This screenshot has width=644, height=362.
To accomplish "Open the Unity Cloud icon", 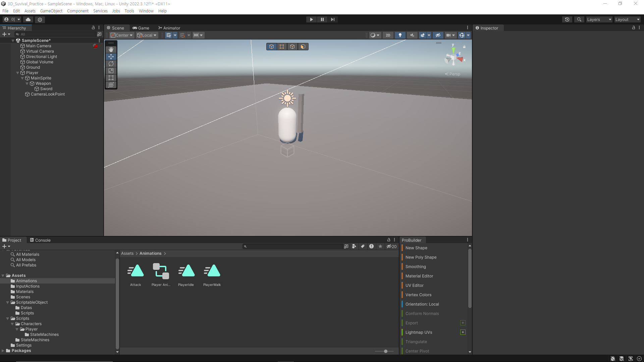I will 28,19.
